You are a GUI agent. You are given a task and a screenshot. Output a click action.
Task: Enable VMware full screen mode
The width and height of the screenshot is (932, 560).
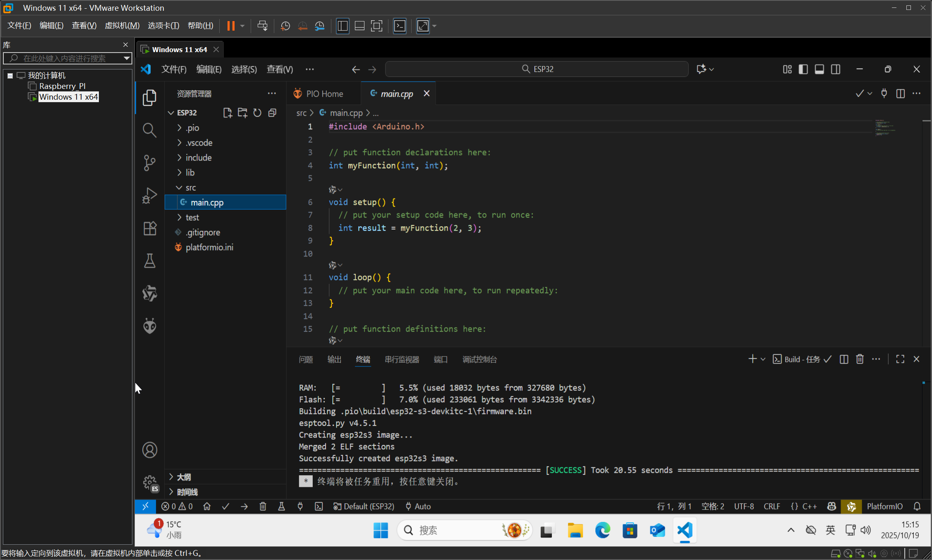pos(376,26)
